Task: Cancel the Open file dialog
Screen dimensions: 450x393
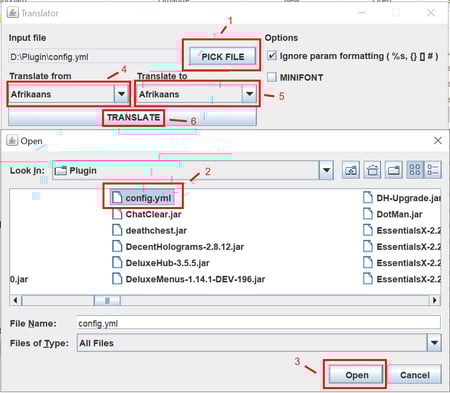Action: pyautogui.click(x=414, y=375)
